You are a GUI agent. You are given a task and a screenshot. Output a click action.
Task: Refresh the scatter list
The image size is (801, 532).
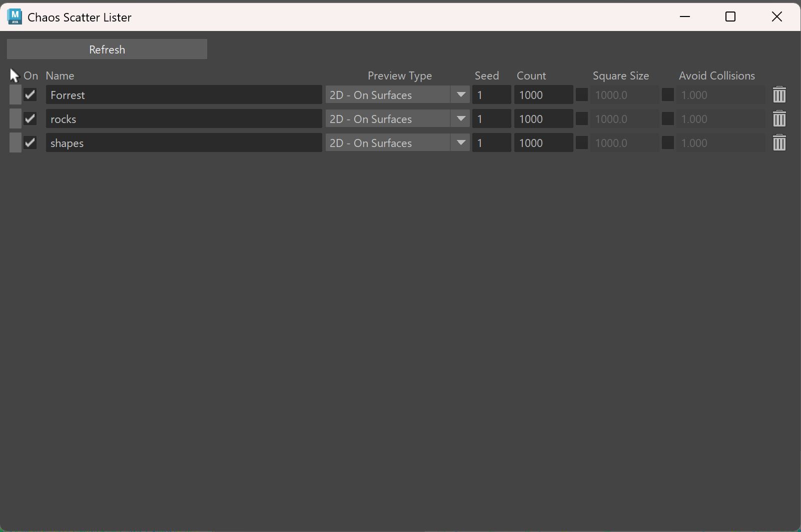[x=107, y=49]
